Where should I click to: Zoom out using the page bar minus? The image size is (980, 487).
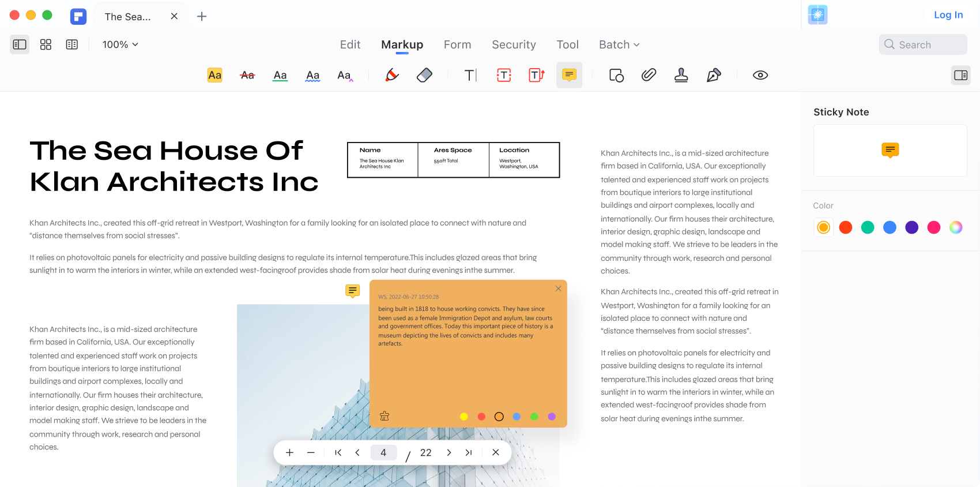click(x=311, y=453)
